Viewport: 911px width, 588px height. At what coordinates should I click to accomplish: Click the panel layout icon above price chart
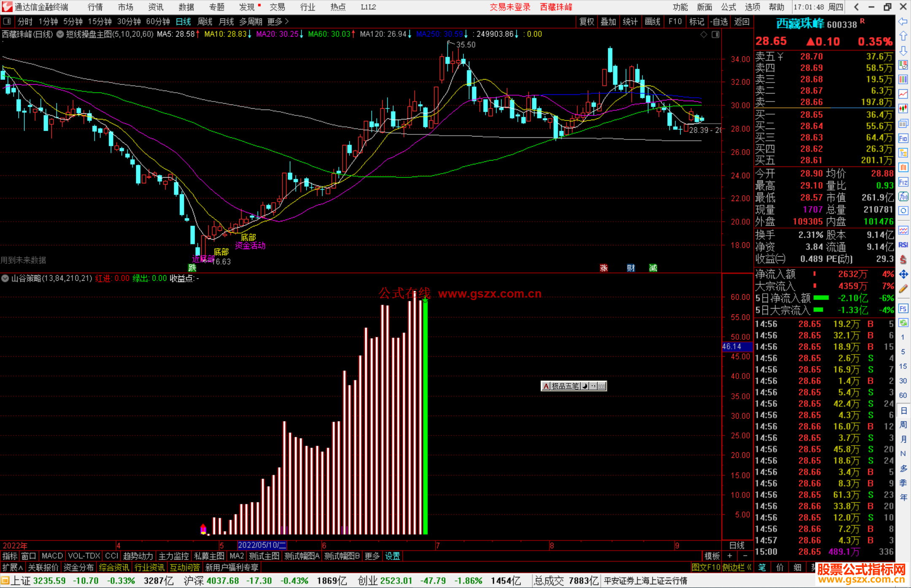[715, 35]
